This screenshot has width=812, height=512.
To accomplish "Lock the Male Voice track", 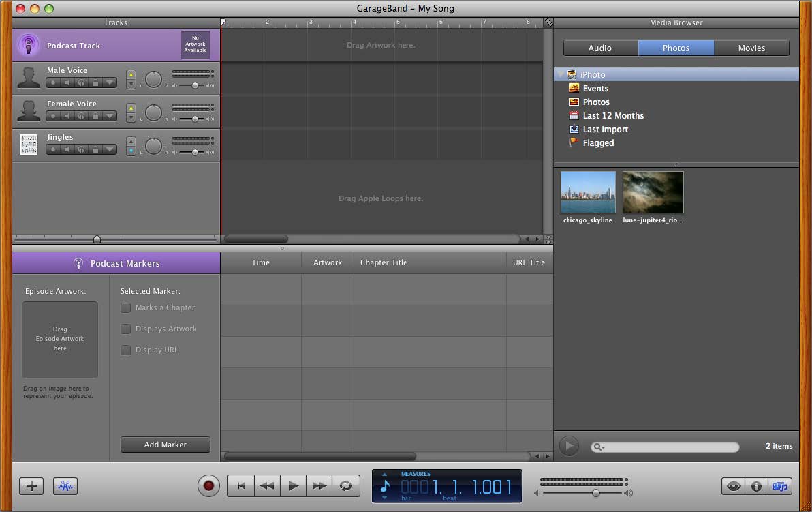I will tap(95, 82).
